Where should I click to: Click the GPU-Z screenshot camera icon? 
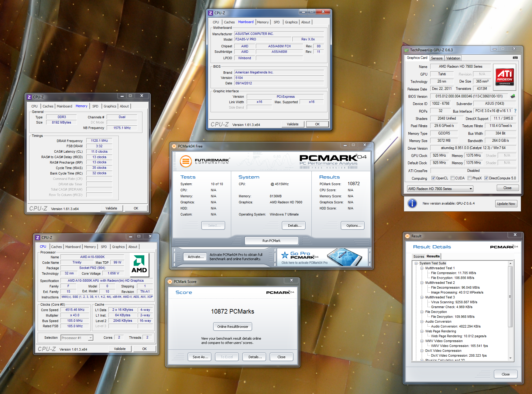515,58
